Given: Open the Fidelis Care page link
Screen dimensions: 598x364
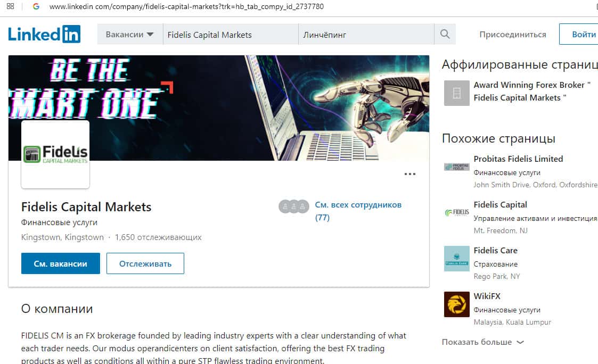Looking at the screenshot, I should pos(495,250).
